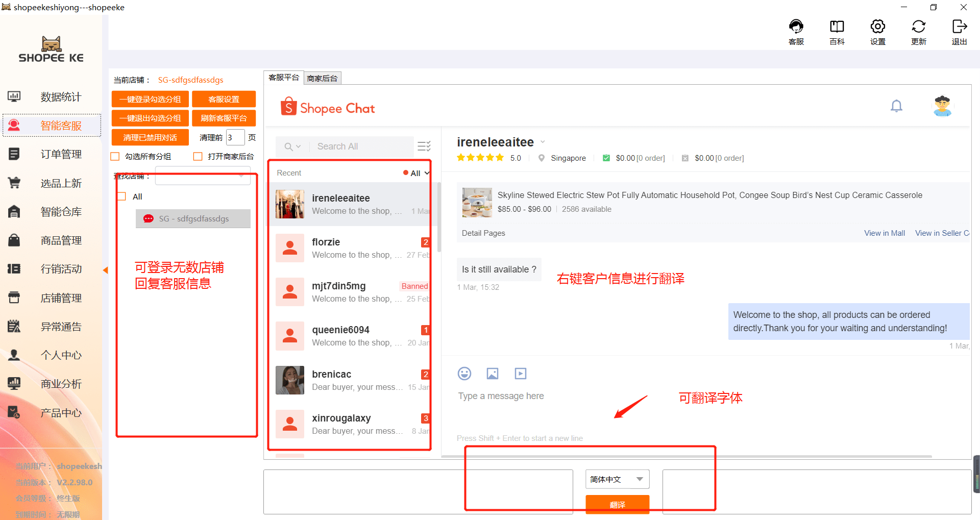Click the notification bell in Shopee Chat
The height and width of the screenshot is (520, 980).
click(x=896, y=106)
